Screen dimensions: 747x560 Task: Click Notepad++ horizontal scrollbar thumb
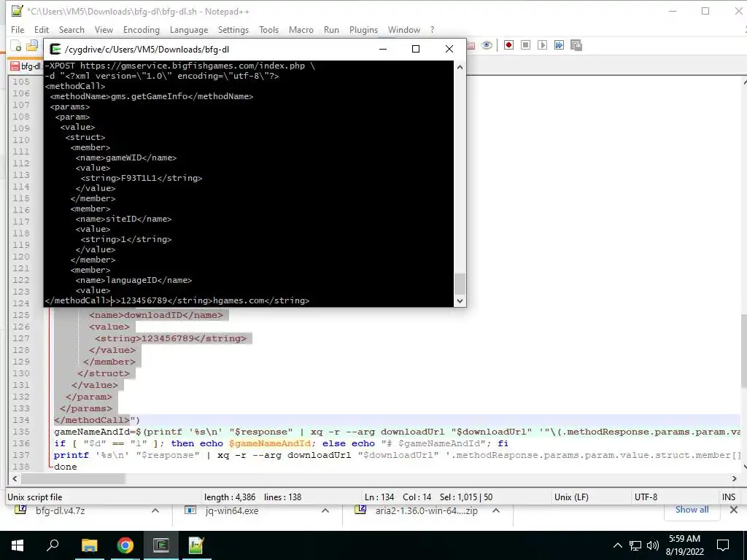(73, 478)
